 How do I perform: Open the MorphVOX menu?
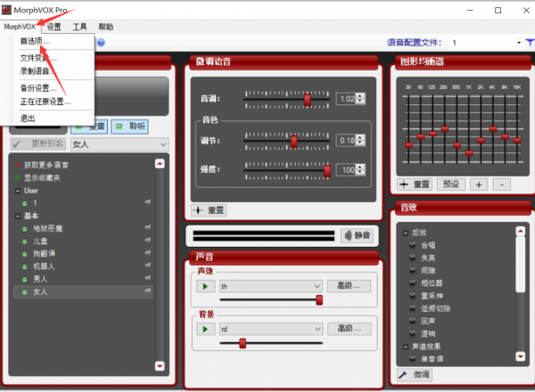tap(20, 27)
